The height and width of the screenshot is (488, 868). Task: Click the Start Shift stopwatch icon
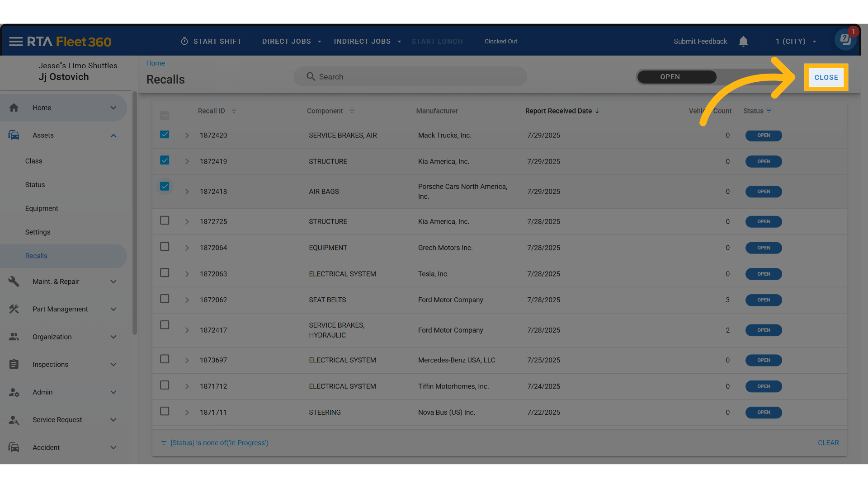click(184, 42)
